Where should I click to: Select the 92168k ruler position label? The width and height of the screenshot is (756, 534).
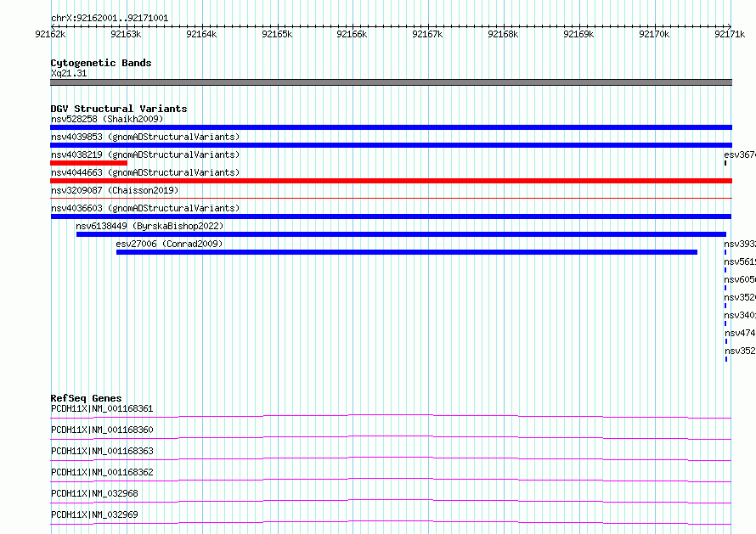503,34
